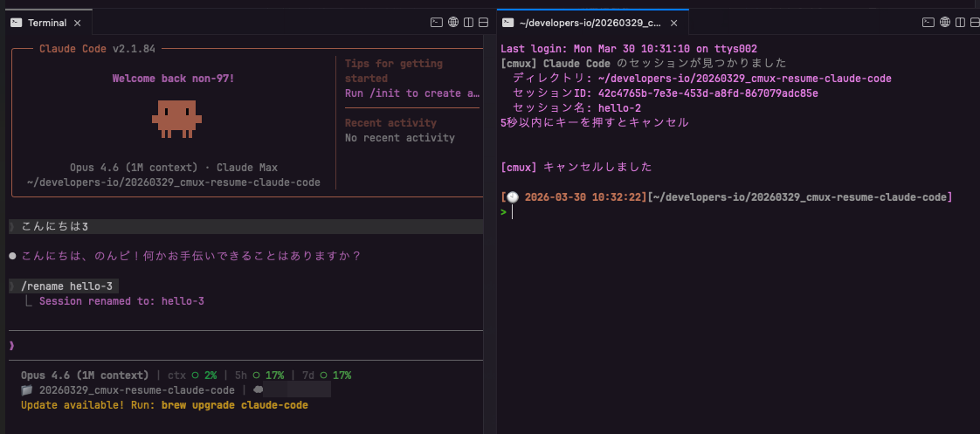Click '[cmux] キャンセルしました' line
The height and width of the screenshot is (434, 980).
point(576,168)
